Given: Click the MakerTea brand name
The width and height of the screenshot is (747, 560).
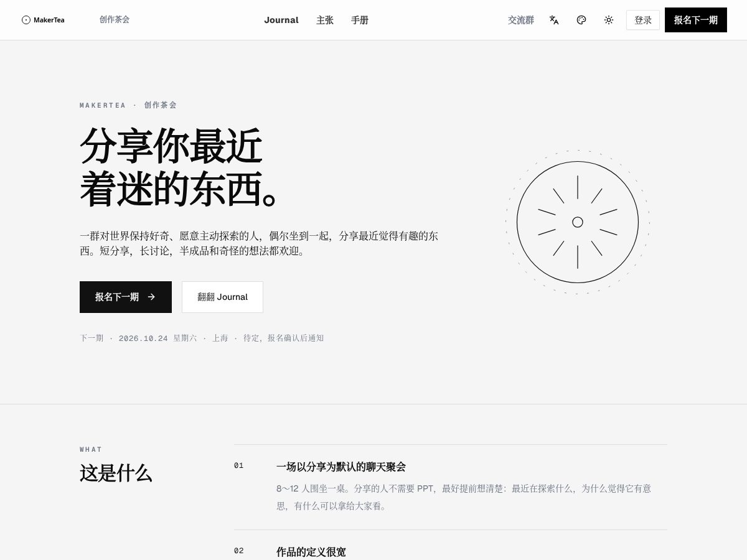Looking at the screenshot, I should tap(49, 20).
